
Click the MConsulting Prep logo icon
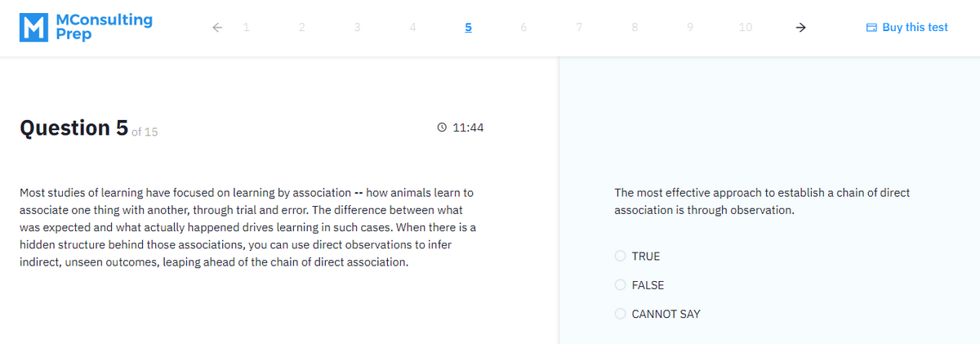tap(33, 28)
